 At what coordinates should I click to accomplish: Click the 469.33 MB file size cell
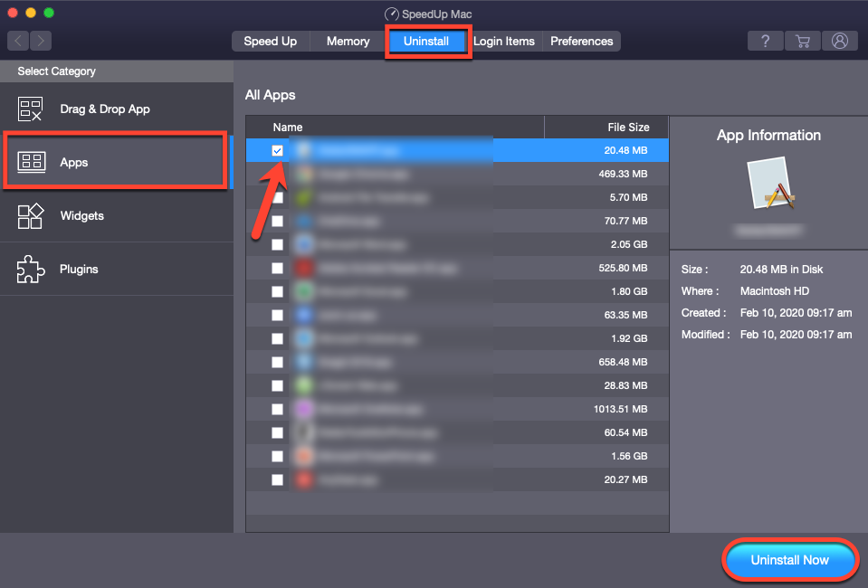pyautogui.click(x=623, y=174)
